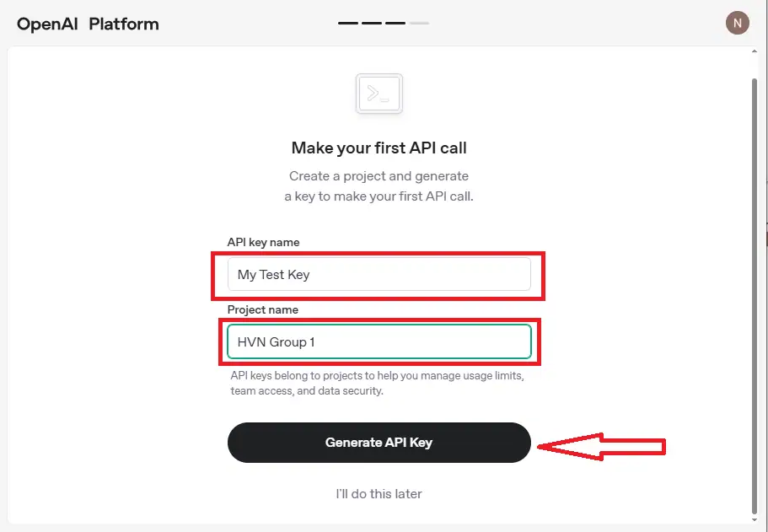768x532 pixels.
Task: Click the scrollbar track below the thumb
Action: [754, 516]
